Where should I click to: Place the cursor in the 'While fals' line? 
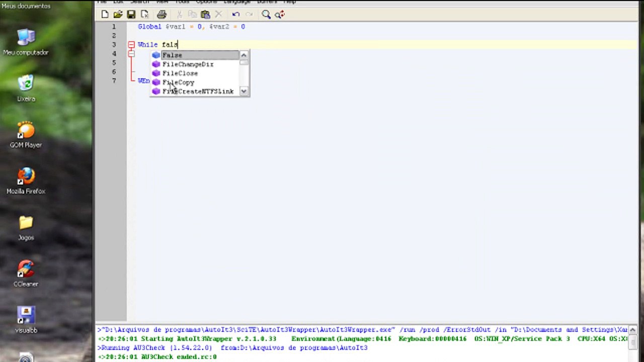(157, 45)
